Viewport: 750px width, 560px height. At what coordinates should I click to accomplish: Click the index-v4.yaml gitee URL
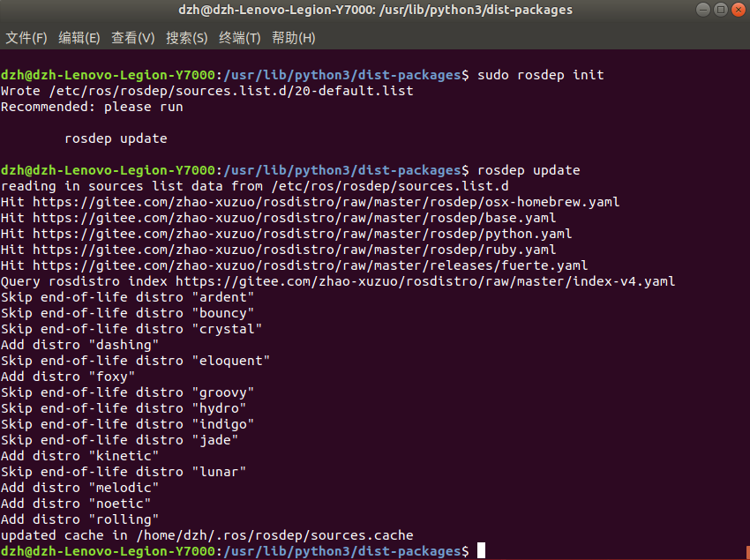pyautogui.click(x=425, y=280)
